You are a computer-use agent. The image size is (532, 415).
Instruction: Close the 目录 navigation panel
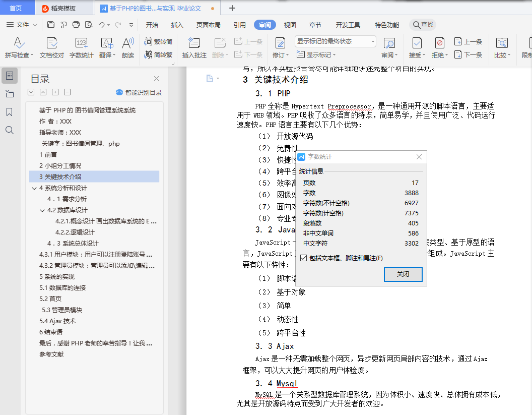coord(156,79)
